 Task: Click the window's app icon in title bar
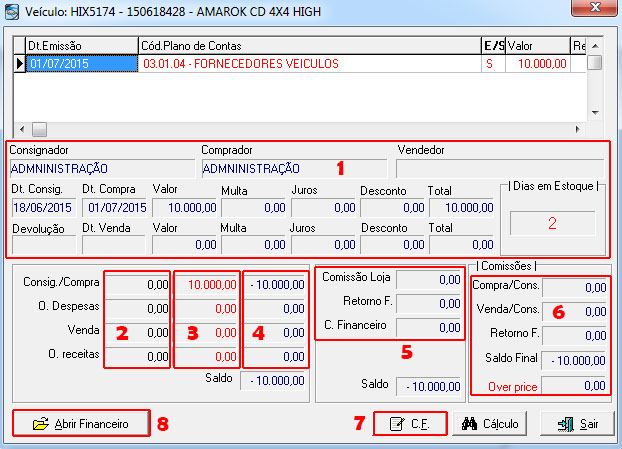(x=12, y=12)
